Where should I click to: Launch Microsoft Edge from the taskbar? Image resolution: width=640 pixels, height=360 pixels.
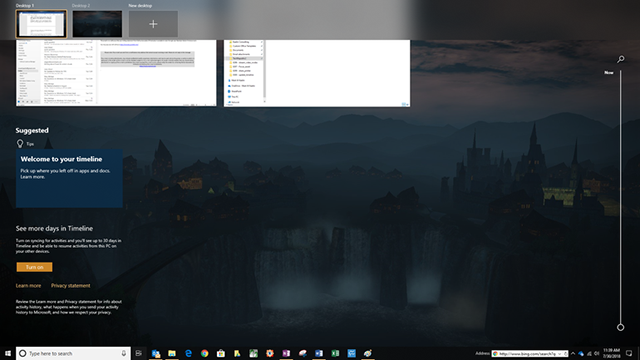[188, 353]
